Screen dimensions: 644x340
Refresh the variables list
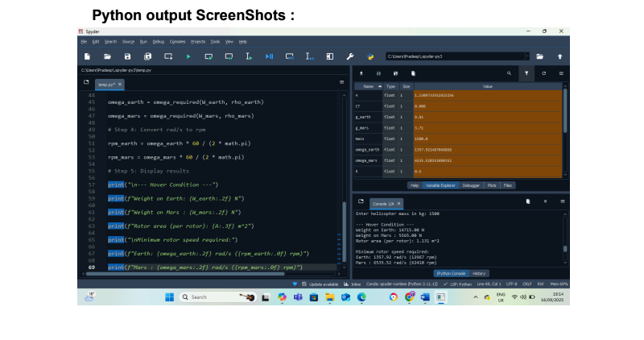[544, 73]
